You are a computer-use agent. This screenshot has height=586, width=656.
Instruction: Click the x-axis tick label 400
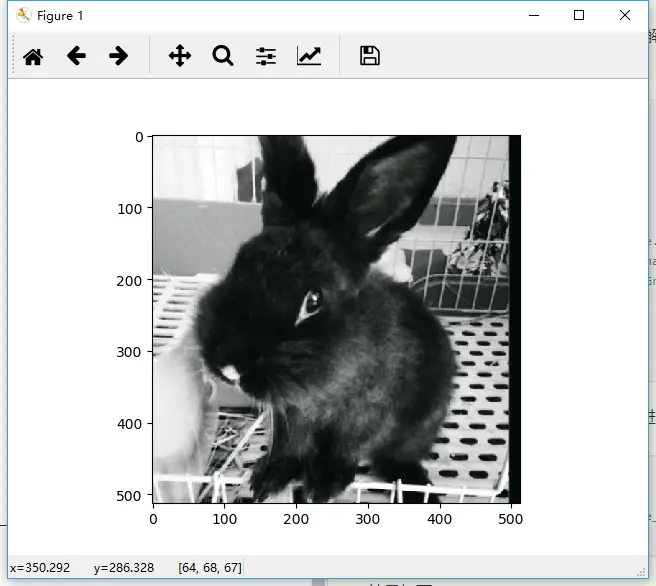coord(439,519)
